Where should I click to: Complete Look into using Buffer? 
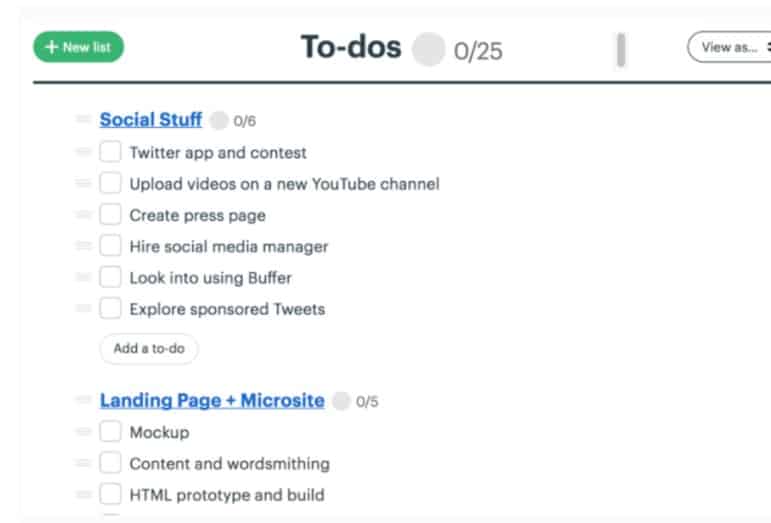pyautogui.click(x=110, y=277)
